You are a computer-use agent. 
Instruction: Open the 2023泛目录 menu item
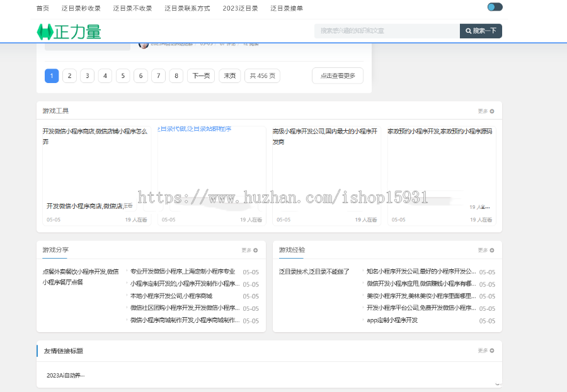(240, 9)
